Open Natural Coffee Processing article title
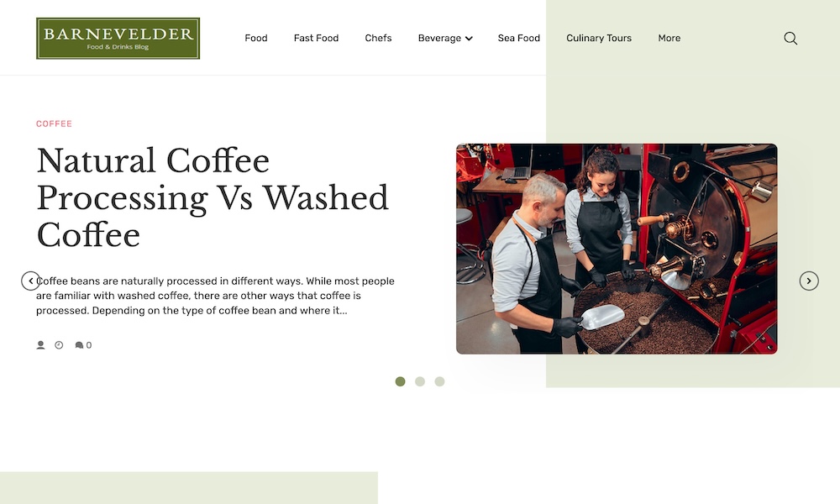Screen dimensions: 840x504 click(213, 197)
